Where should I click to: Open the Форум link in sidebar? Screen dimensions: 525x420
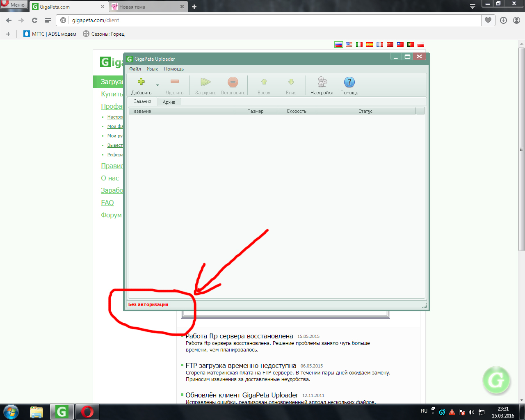pos(111,215)
